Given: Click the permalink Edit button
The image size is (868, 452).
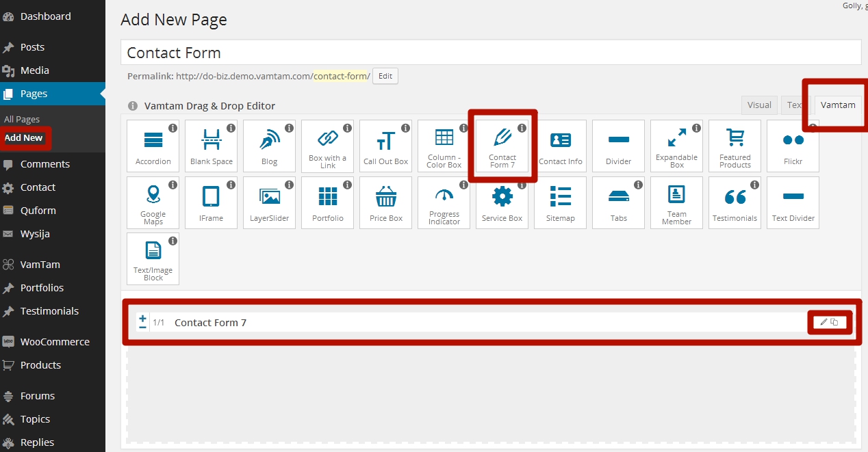Looking at the screenshot, I should (385, 76).
